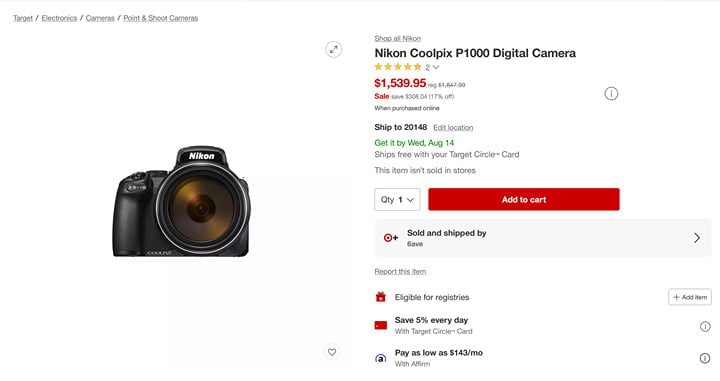Open price info circle icon
Image resolution: width=720 pixels, height=381 pixels.
tap(611, 94)
